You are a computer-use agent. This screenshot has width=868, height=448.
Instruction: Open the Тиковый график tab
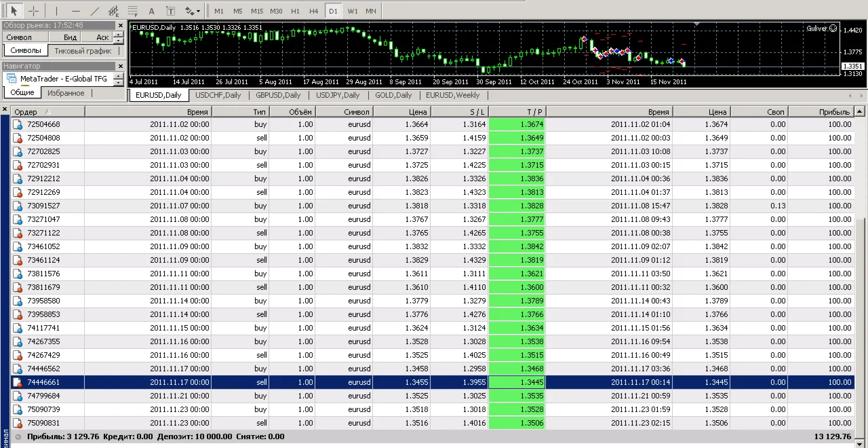tap(83, 51)
